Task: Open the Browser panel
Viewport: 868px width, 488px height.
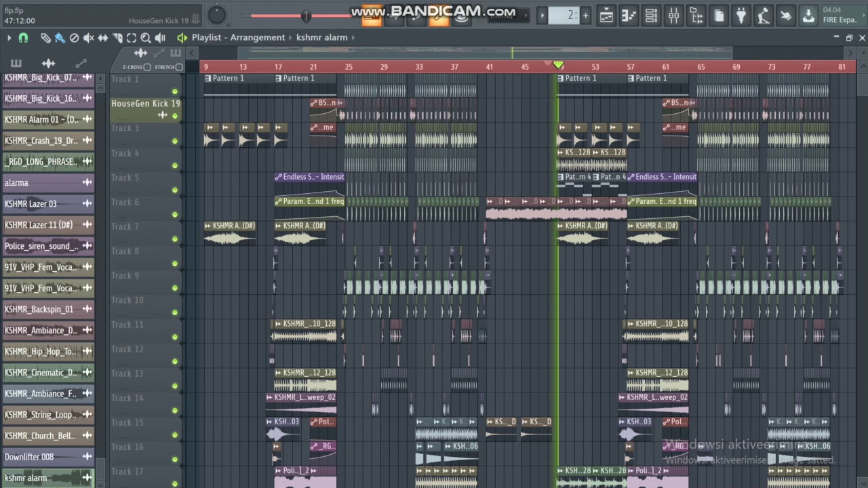Action: [x=696, y=15]
